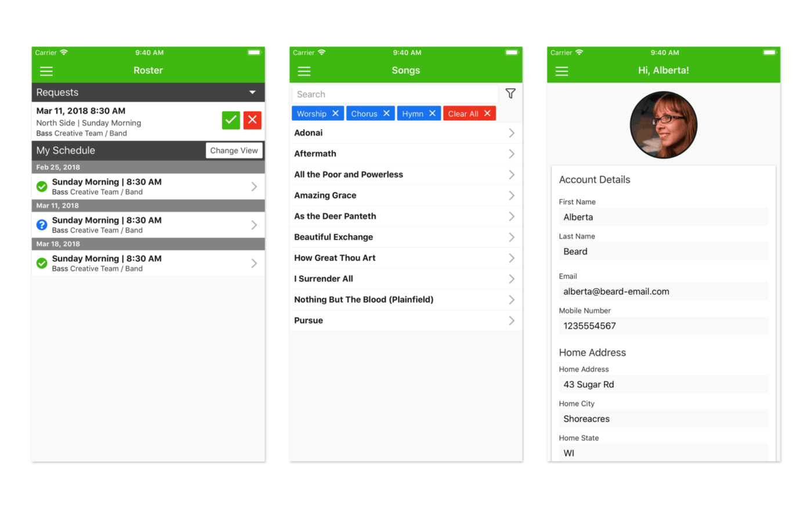The width and height of the screenshot is (812, 508).
Task: Select the Chorus filter tag label
Action: coord(364,114)
